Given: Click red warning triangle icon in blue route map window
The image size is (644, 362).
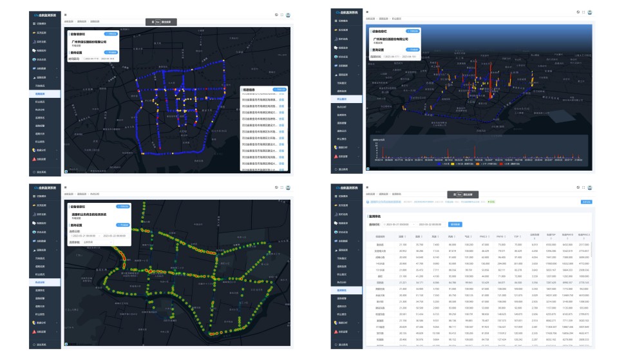Looking at the screenshot, I should tap(34, 159).
